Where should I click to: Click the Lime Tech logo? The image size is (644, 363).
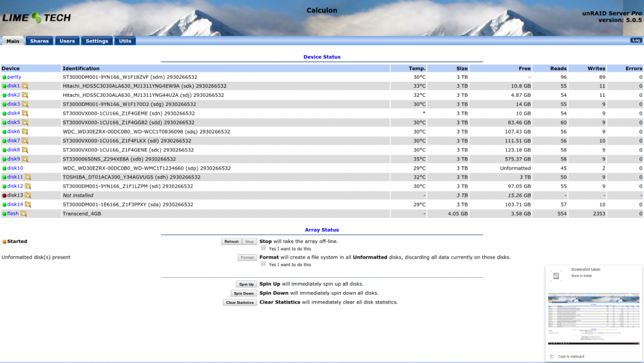(x=37, y=17)
